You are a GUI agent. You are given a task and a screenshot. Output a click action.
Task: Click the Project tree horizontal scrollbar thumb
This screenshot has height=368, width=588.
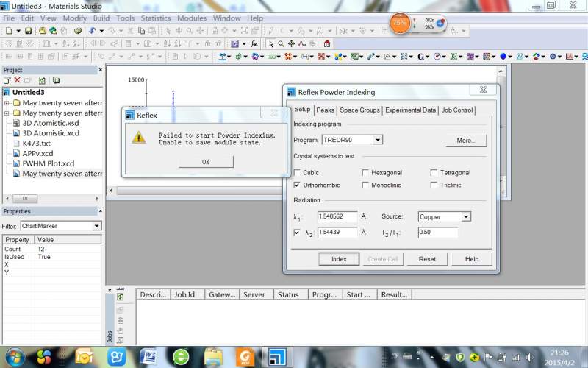(x=25, y=198)
